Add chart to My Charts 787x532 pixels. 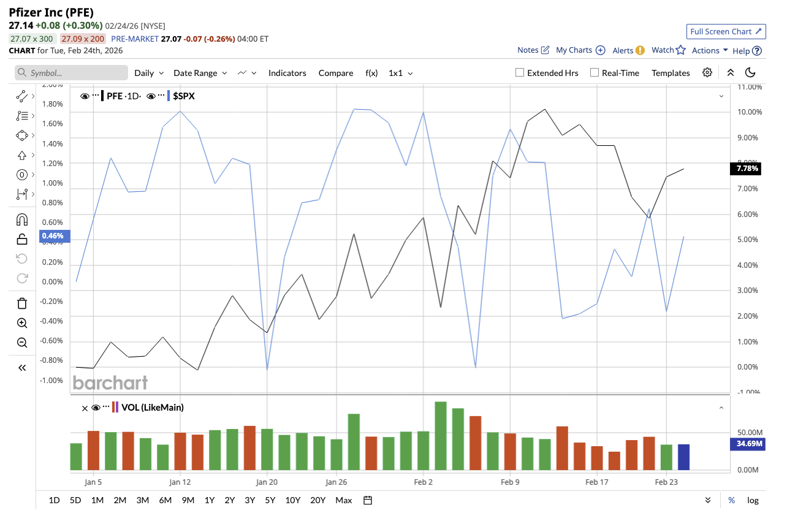[580, 50]
